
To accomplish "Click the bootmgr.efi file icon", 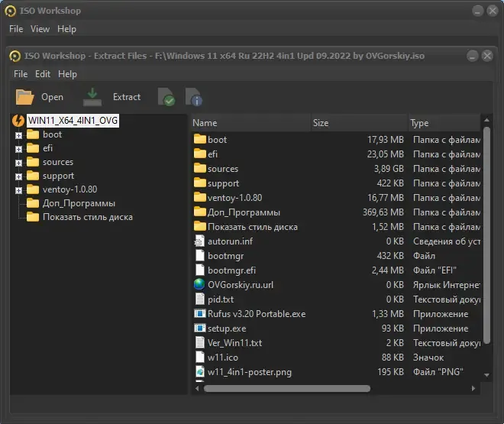I will coord(199,270).
